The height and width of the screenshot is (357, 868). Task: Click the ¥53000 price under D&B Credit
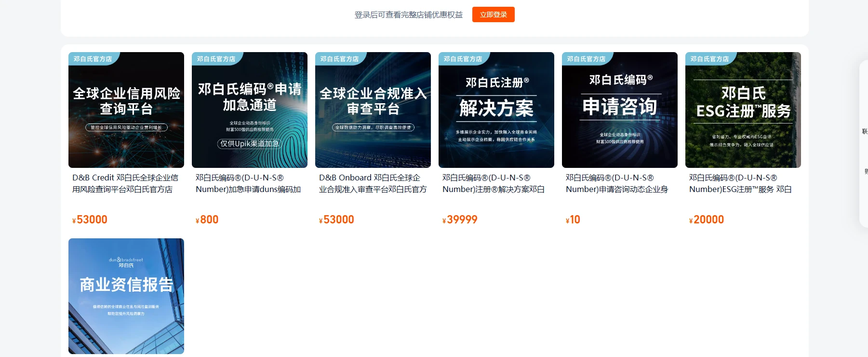pos(90,220)
